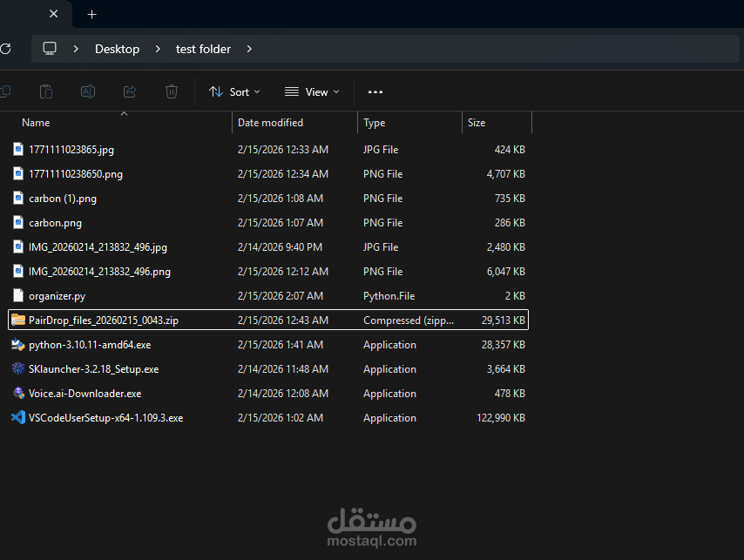Click date 2/15/2026 2:07 AM

click(x=281, y=296)
